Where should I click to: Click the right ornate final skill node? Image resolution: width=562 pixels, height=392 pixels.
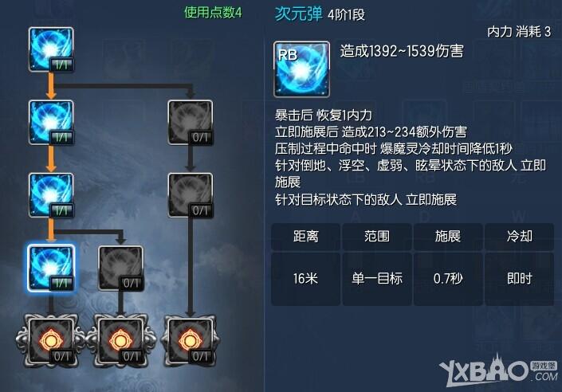(x=191, y=341)
